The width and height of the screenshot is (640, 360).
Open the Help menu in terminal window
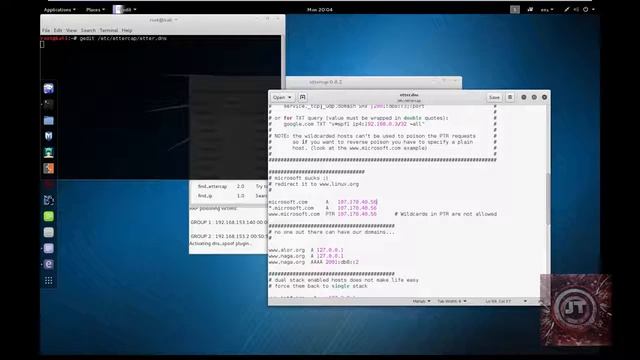[x=127, y=30]
